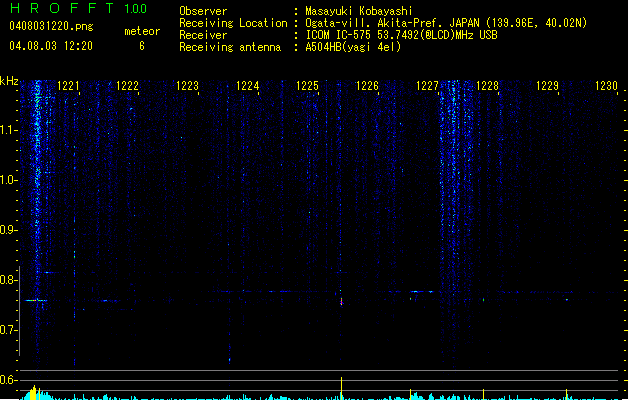
Task: Click the 1221 time marker
Action: tap(68, 86)
